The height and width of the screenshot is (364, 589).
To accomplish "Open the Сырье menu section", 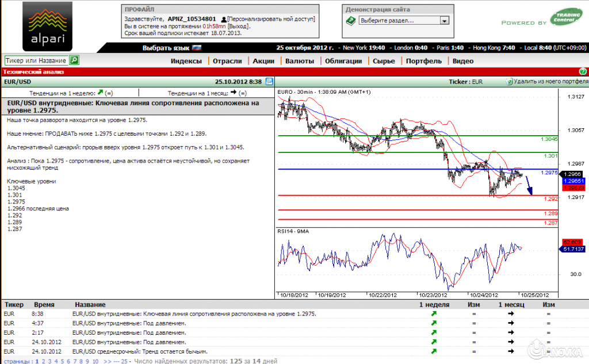I will pos(384,60).
